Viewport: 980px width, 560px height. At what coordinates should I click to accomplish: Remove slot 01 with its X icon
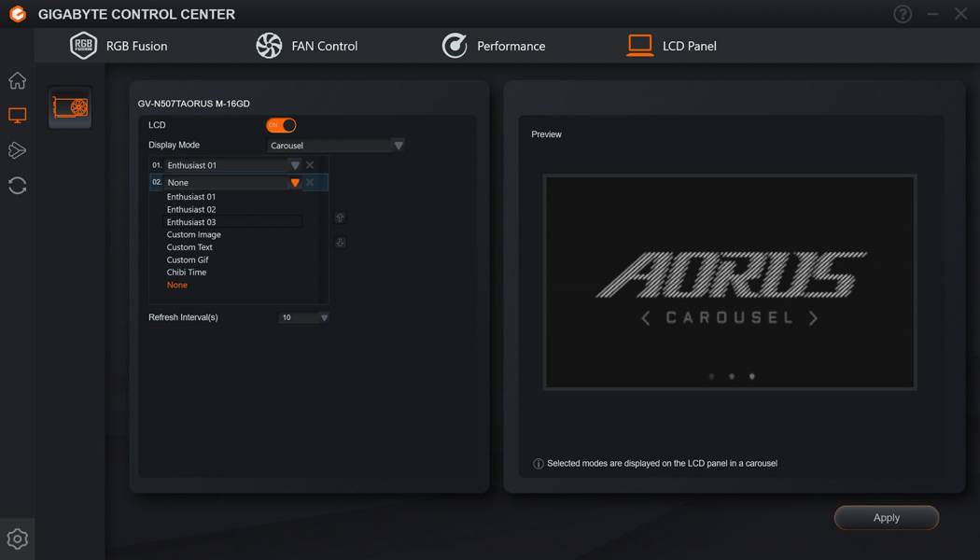point(310,165)
